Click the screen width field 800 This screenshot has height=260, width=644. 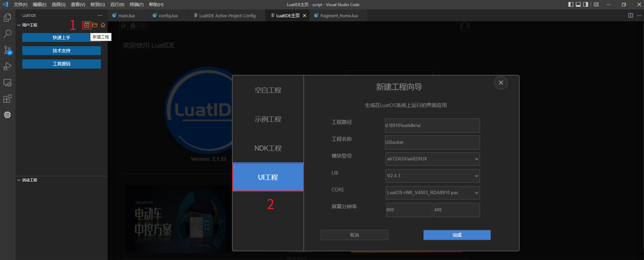(x=409, y=210)
